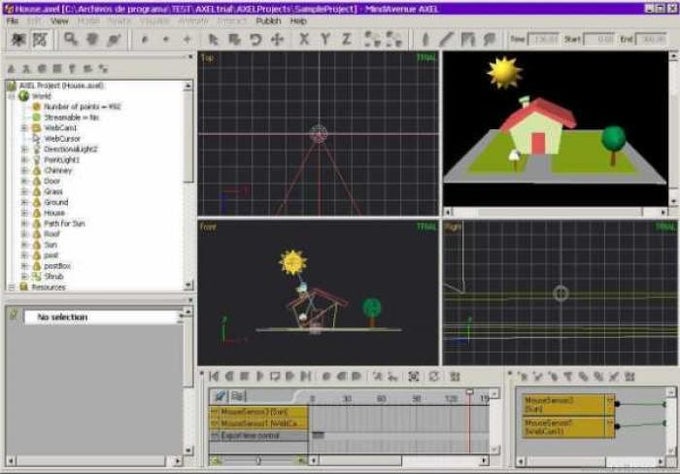The height and width of the screenshot is (474, 680).
Task: Click the go-to-start playback button
Action: tap(214, 376)
